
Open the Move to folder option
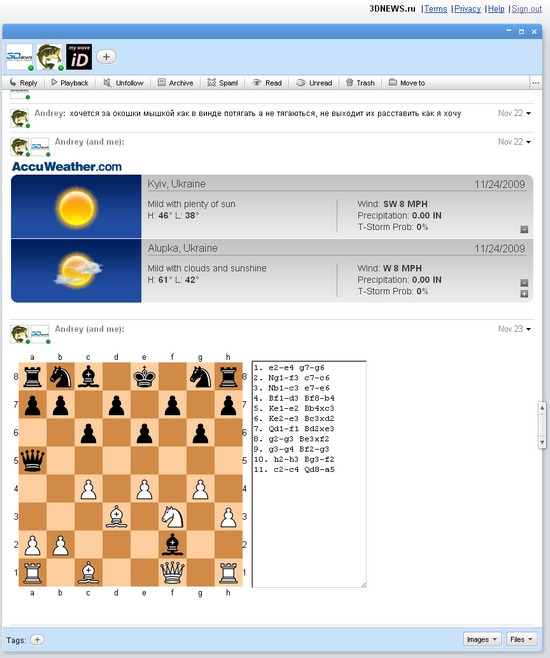pyautogui.click(x=407, y=83)
